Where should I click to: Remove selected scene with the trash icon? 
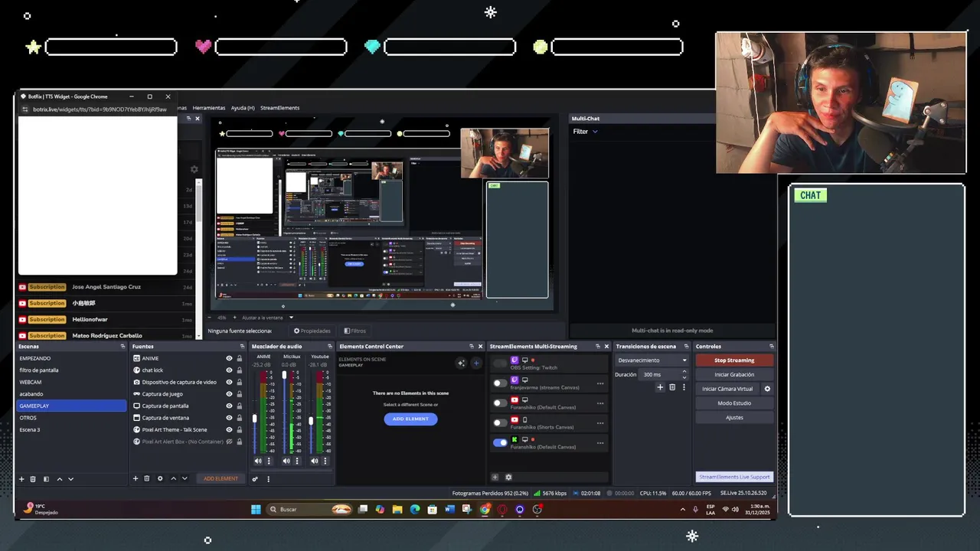tap(33, 479)
